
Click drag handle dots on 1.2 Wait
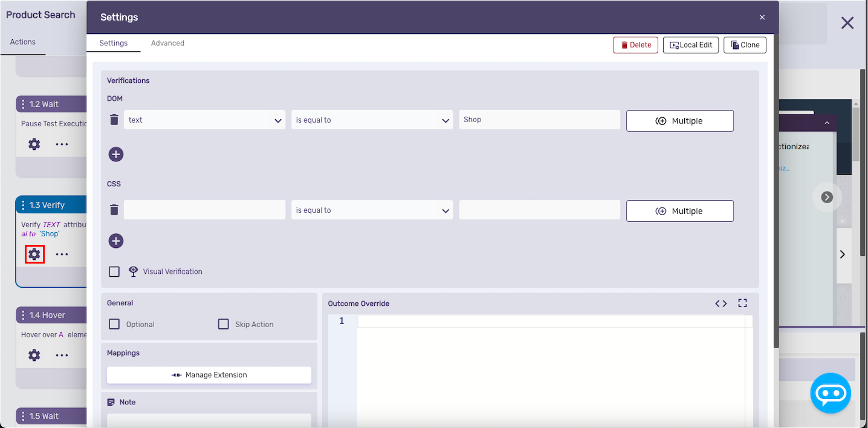point(23,104)
